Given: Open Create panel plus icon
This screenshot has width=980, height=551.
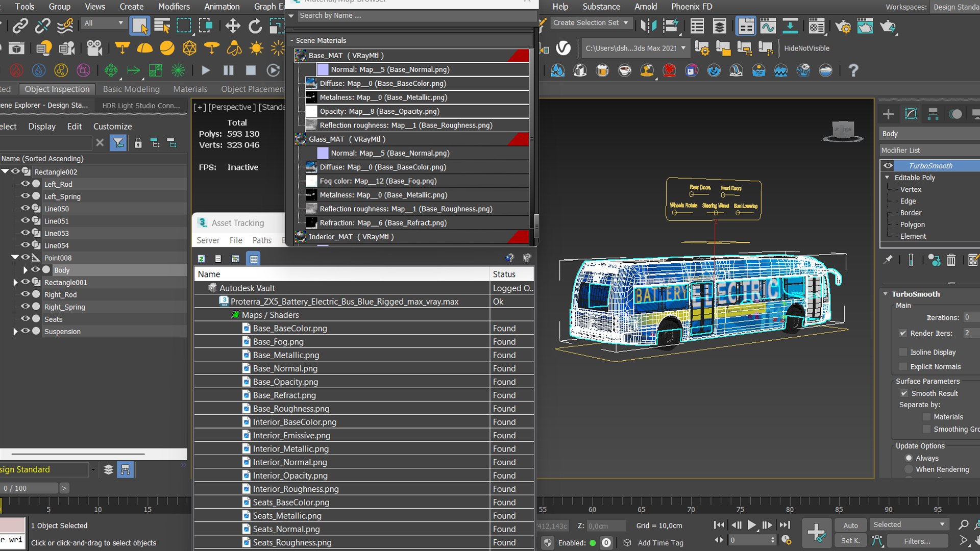Looking at the screenshot, I should coord(888,114).
